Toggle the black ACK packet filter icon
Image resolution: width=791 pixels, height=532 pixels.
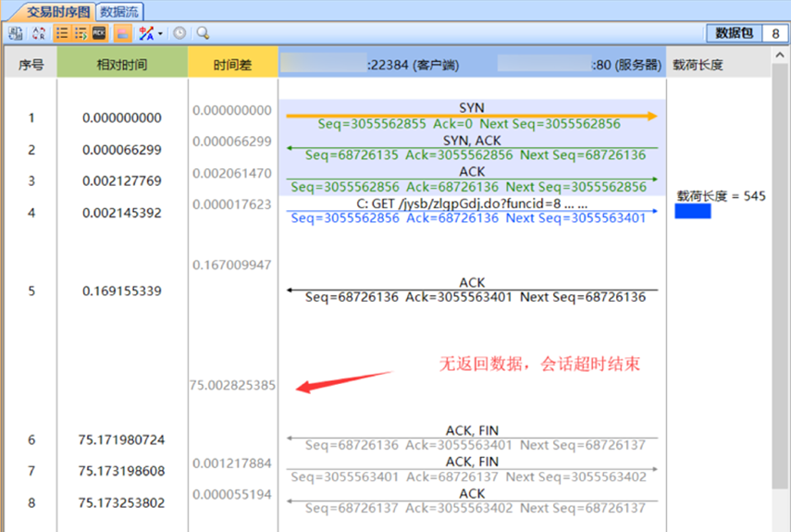(100, 32)
